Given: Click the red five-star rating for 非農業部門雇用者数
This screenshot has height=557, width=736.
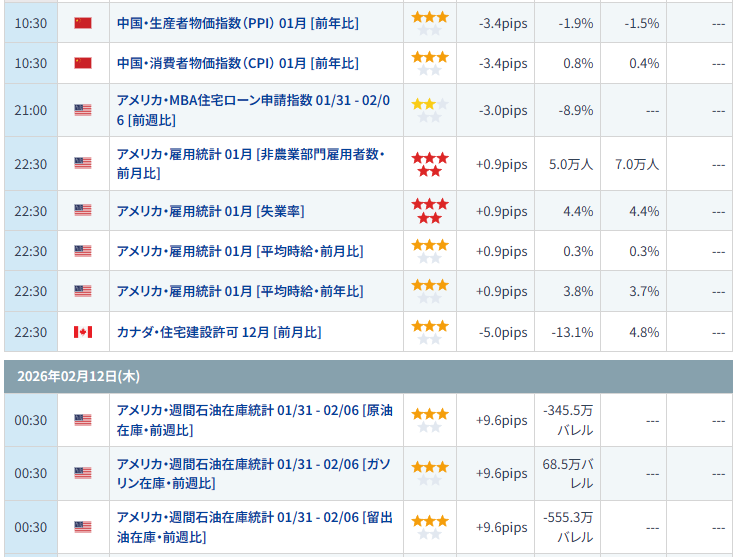Looking at the screenshot, I should (x=430, y=164).
